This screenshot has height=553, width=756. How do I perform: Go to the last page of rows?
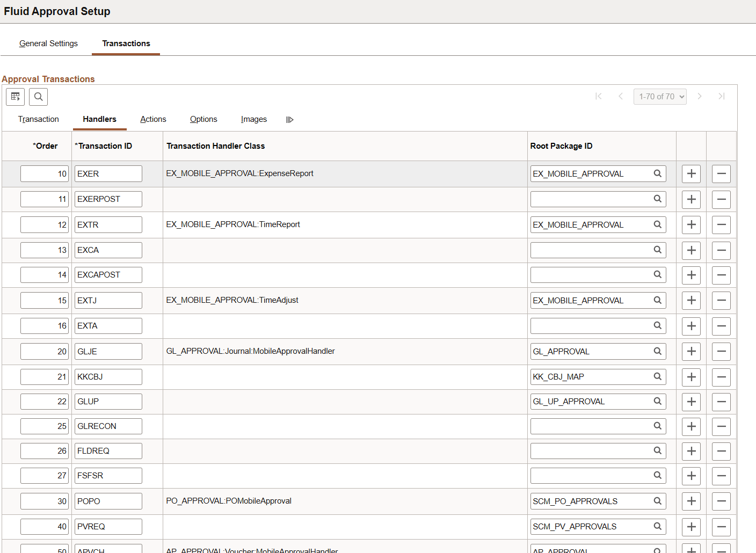click(x=722, y=96)
